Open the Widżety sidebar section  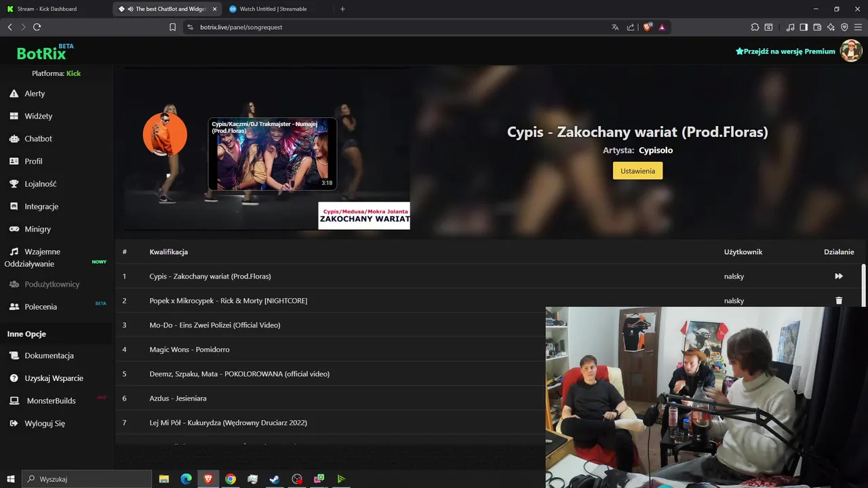[x=38, y=116]
